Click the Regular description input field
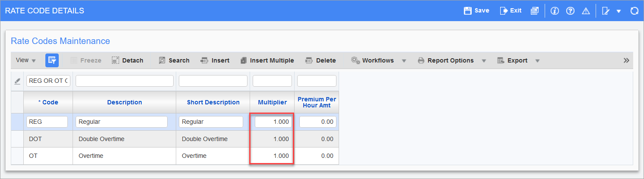Viewport: 644px width, 179px height. [x=121, y=122]
